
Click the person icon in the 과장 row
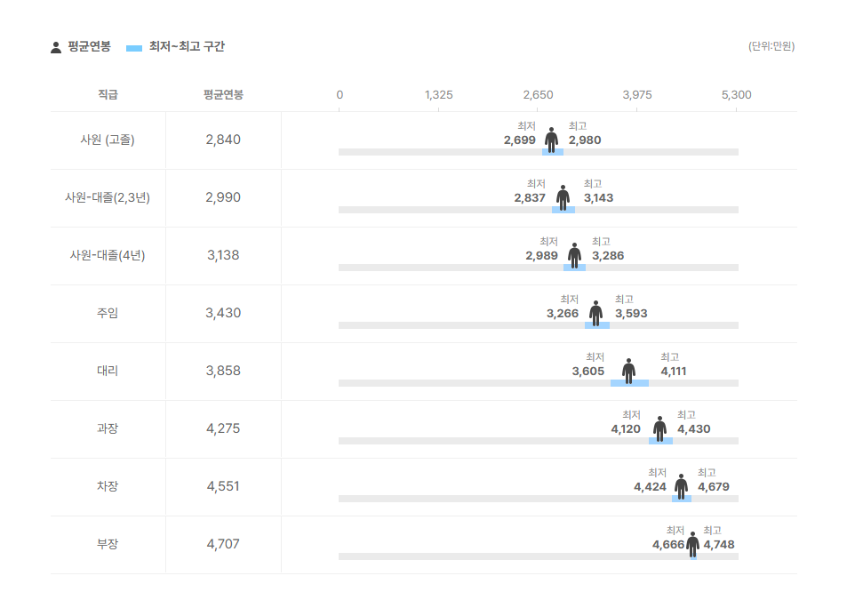[x=659, y=428]
